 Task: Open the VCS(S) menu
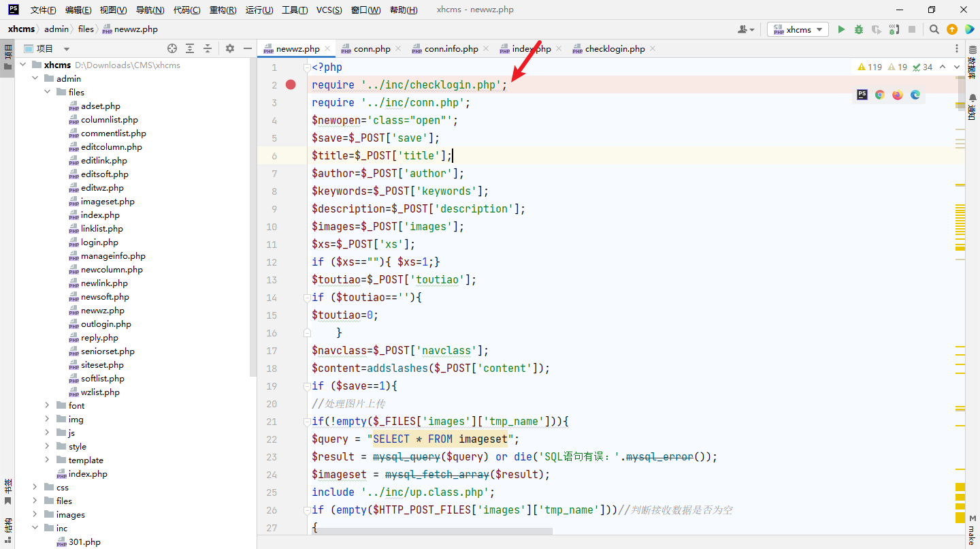point(329,10)
